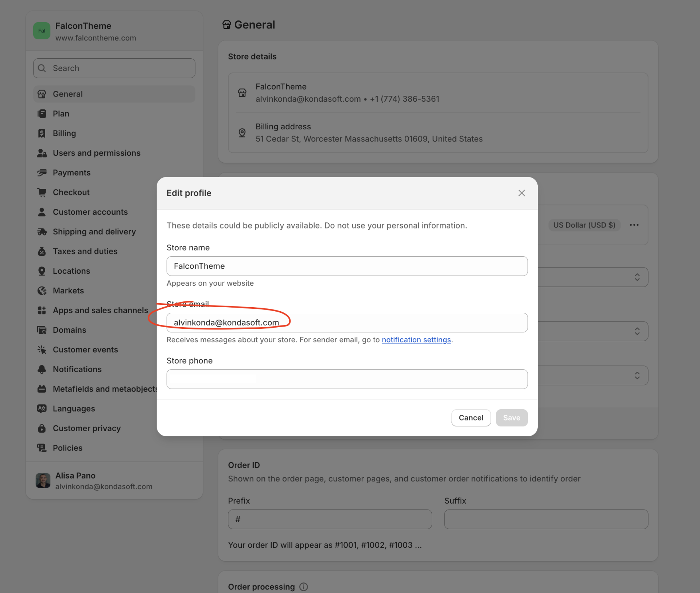Click the Order processing info icon

[303, 586]
